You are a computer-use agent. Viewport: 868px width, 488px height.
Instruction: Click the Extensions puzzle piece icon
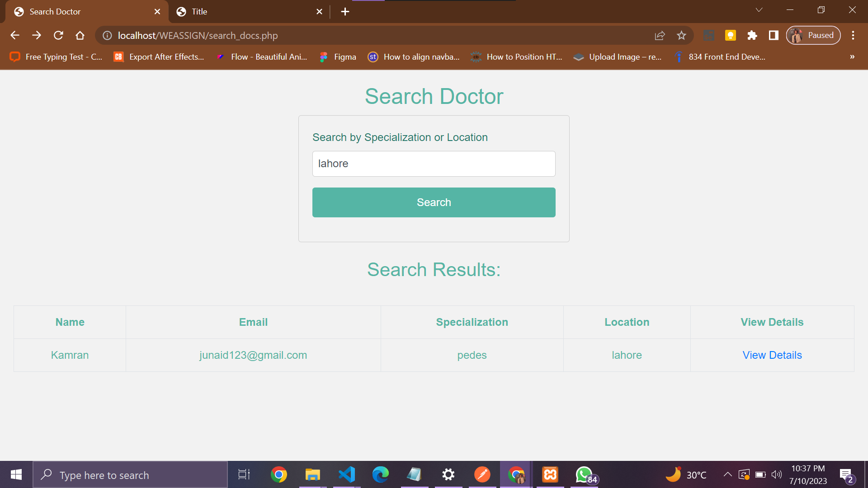(x=752, y=35)
